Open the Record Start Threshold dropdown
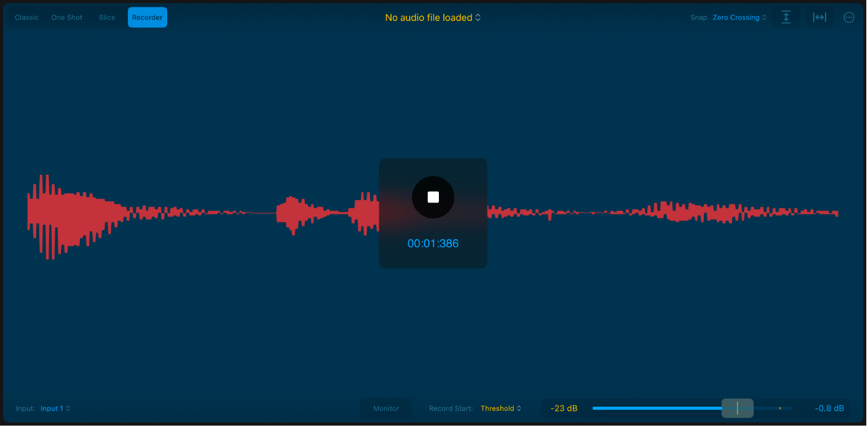 tap(501, 408)
